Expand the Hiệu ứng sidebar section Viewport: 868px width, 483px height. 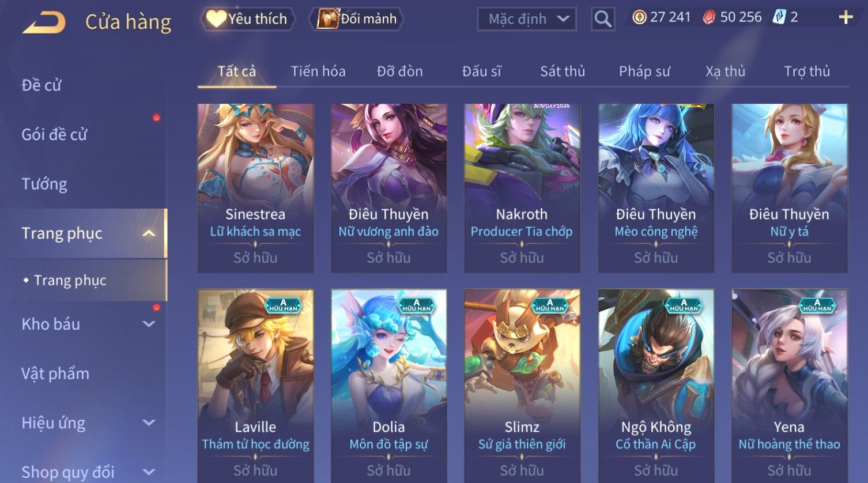tap(149, 422)
